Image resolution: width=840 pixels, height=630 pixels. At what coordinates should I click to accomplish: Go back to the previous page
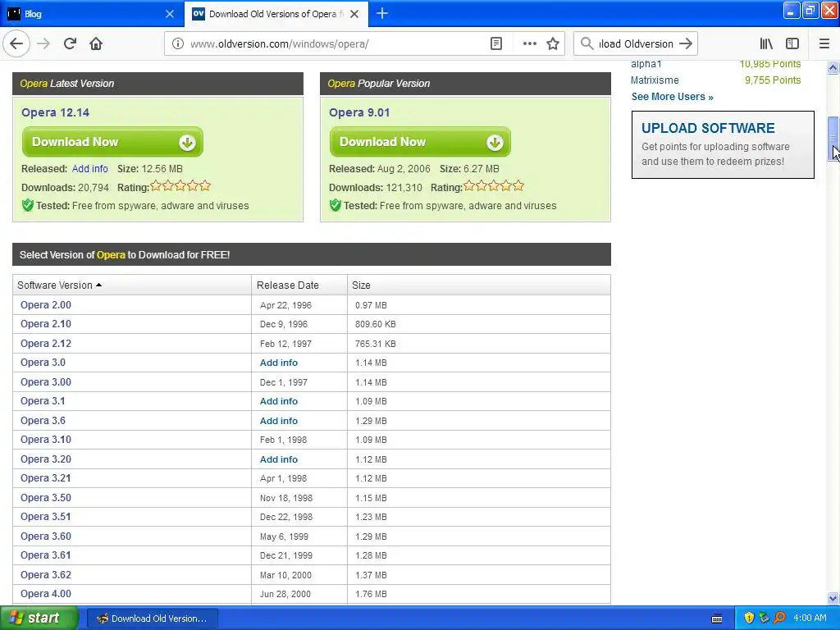[x=16, y=44]
